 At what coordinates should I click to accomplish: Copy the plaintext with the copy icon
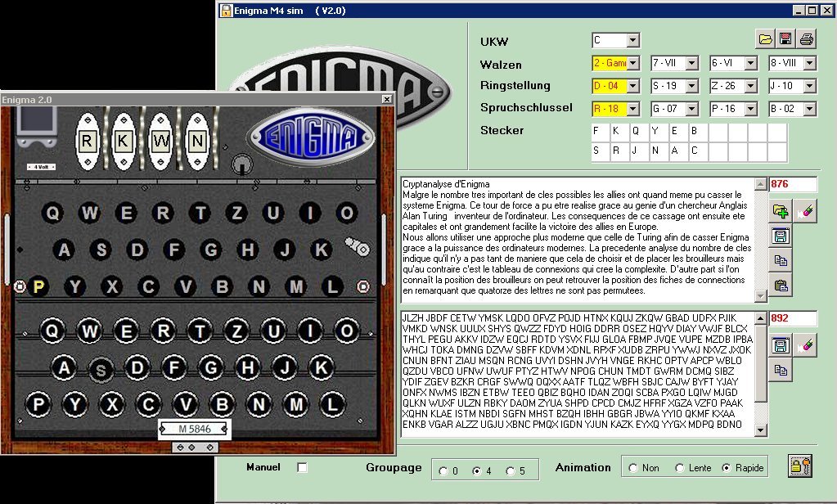coord(781,260)
